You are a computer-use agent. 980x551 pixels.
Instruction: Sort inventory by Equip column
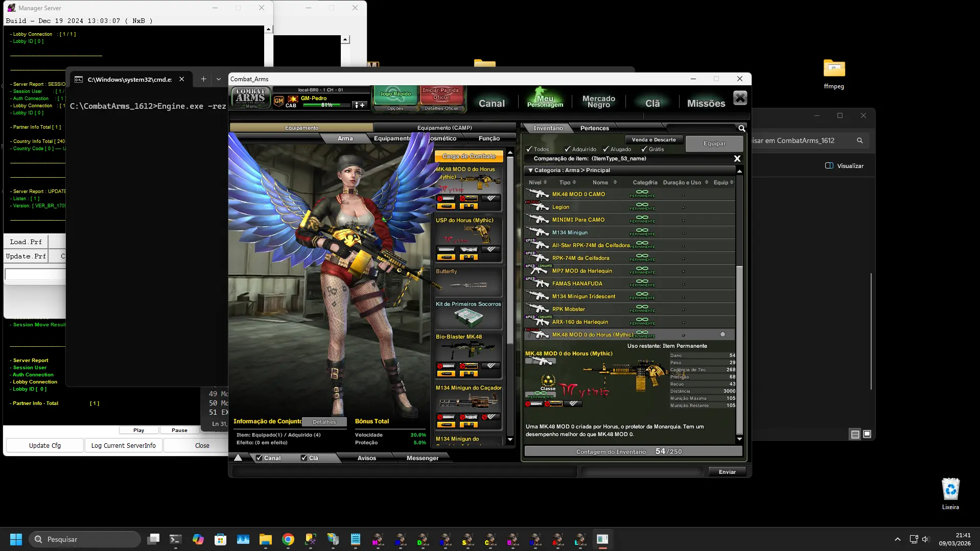point(723,182)
